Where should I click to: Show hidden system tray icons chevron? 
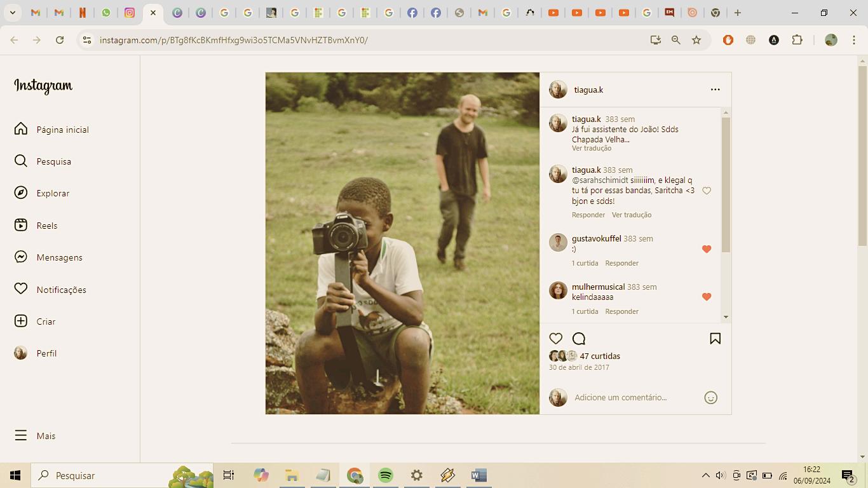pyautogui.click(x=705, y=475)
